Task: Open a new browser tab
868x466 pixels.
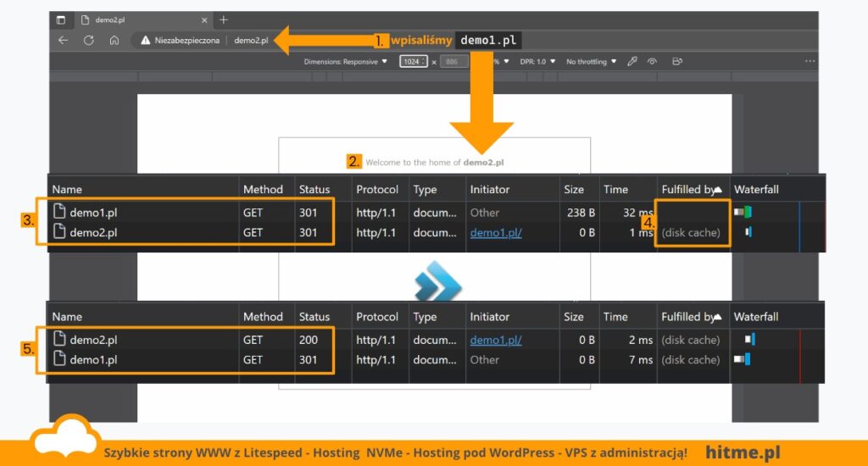Action: (x=224, y=20)
